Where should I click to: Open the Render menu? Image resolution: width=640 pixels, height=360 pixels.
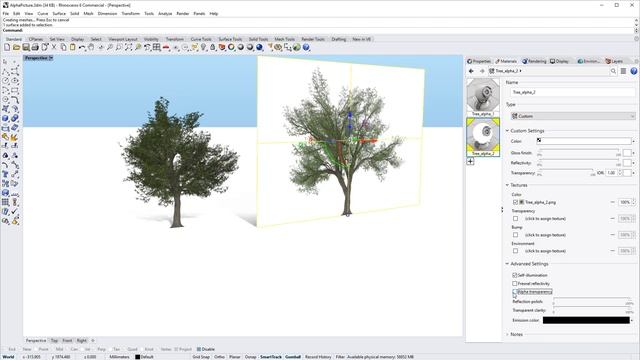pyautogui.click(x=182, y=13)
